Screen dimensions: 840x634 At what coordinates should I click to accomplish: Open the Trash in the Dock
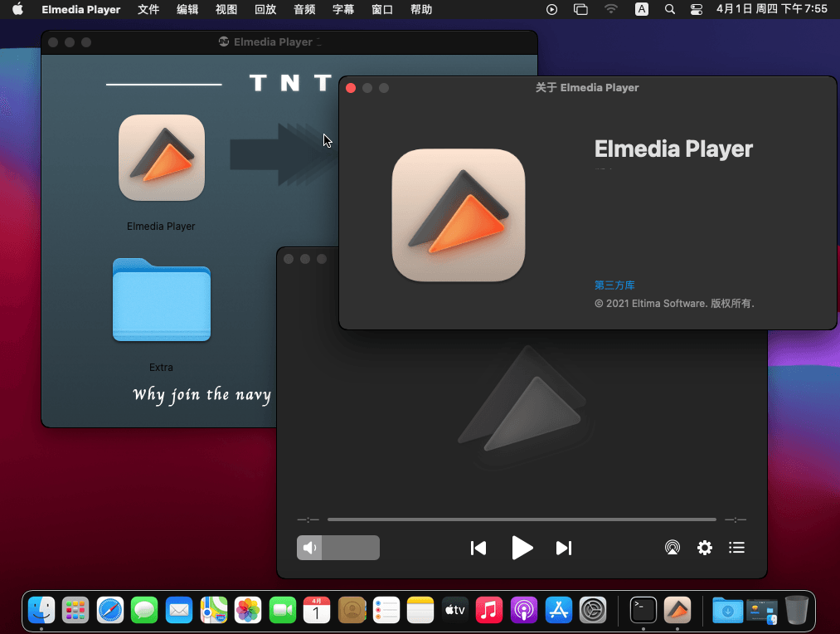point(797,610)
